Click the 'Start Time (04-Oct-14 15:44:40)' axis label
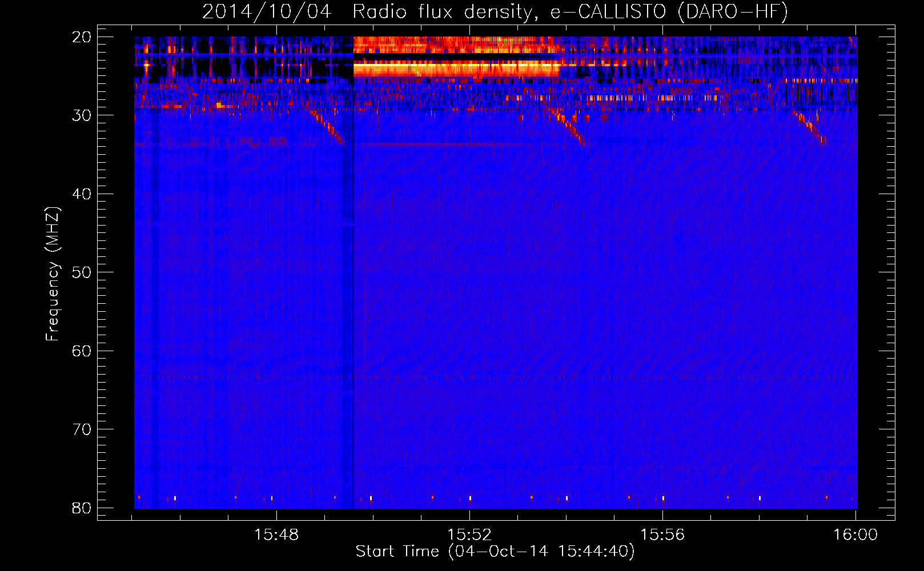This screenshot has width=924, height=571. pyautogui.click(x=495, y=552)
